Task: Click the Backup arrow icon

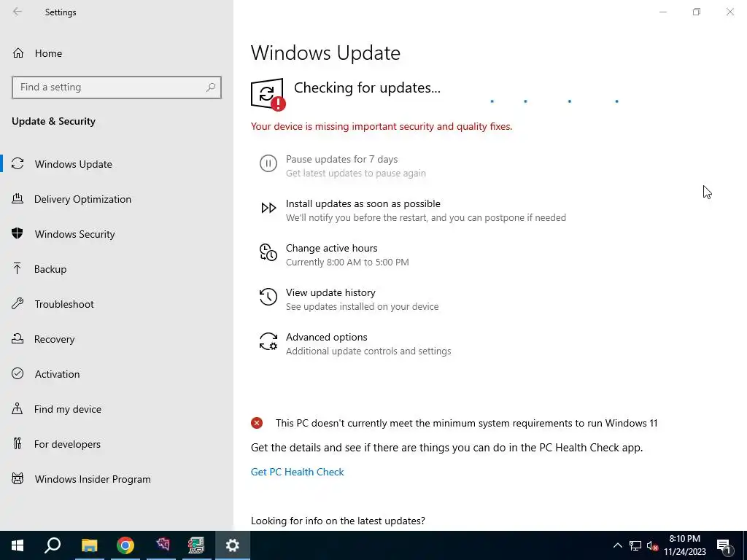Action: point(18,269)
